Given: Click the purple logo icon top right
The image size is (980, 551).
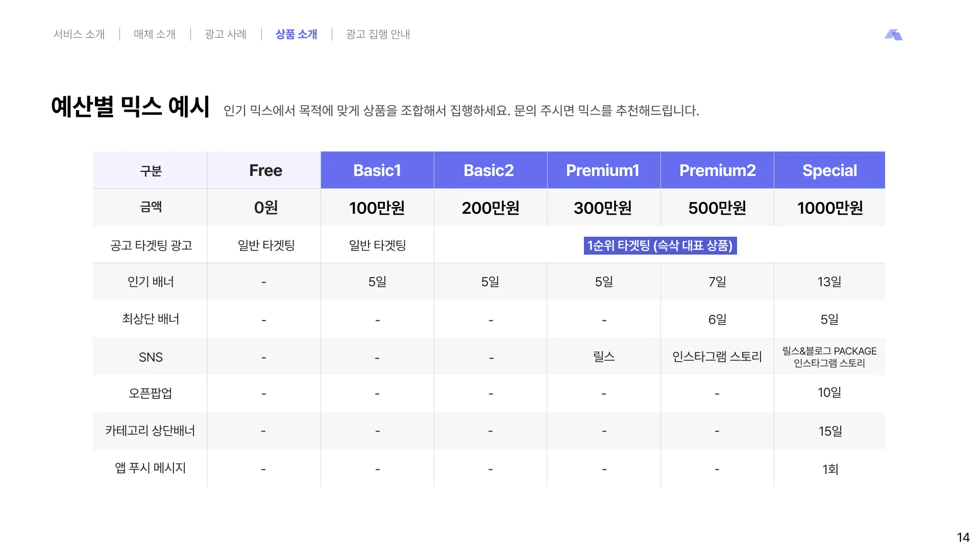Looking at the screenshot, I should point(893,35).
